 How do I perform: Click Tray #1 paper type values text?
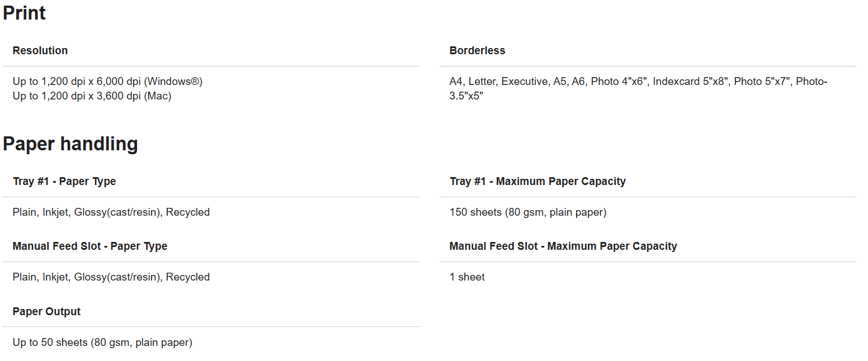(111, 212)
